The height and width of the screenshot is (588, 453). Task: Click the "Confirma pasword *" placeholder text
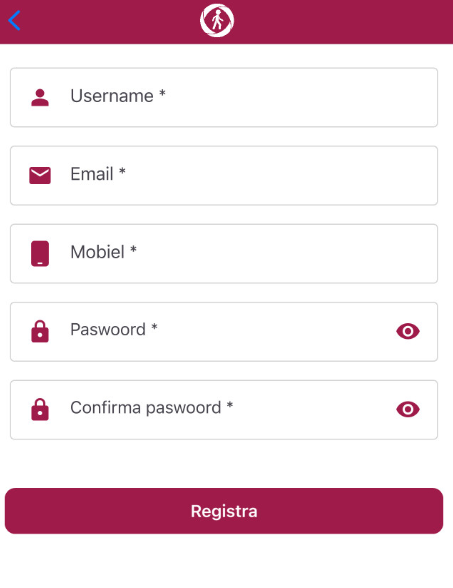point(152,408)
